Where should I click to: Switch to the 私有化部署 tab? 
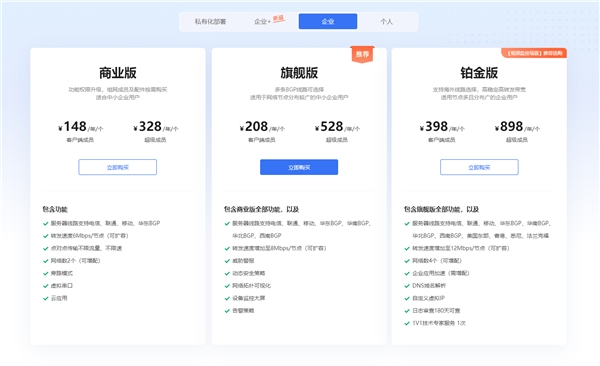[x=210, y=21]
